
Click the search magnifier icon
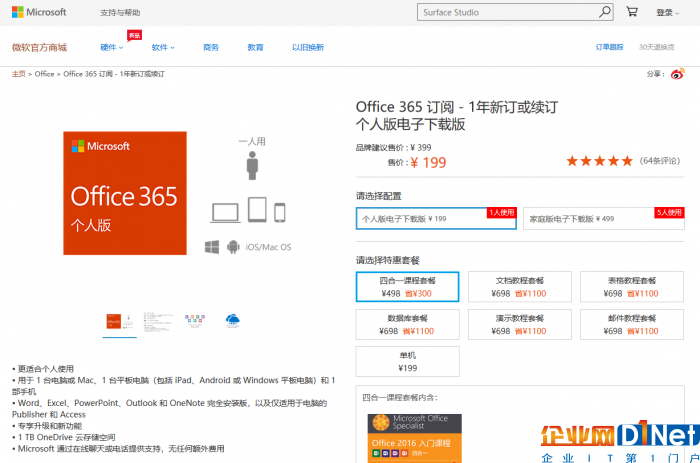click(604, 12)
